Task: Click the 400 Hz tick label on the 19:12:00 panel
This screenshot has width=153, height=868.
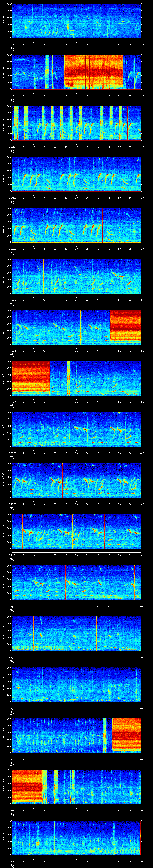Action: (x=9, y=587)
